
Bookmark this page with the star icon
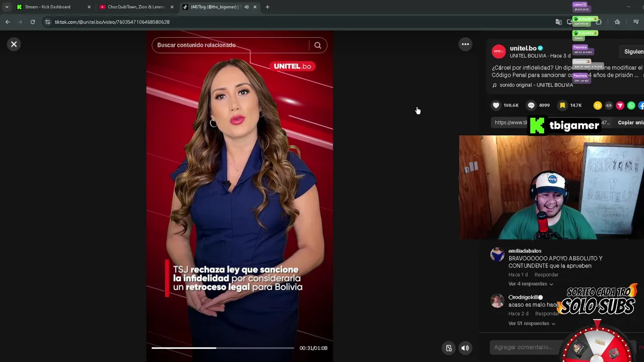tap(617, 22)
